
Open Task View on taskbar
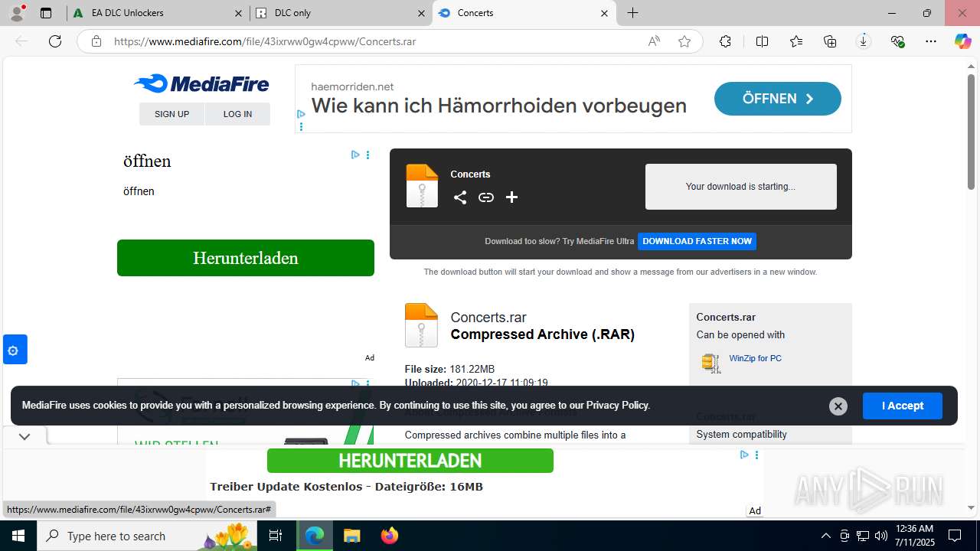coord(276,536)
